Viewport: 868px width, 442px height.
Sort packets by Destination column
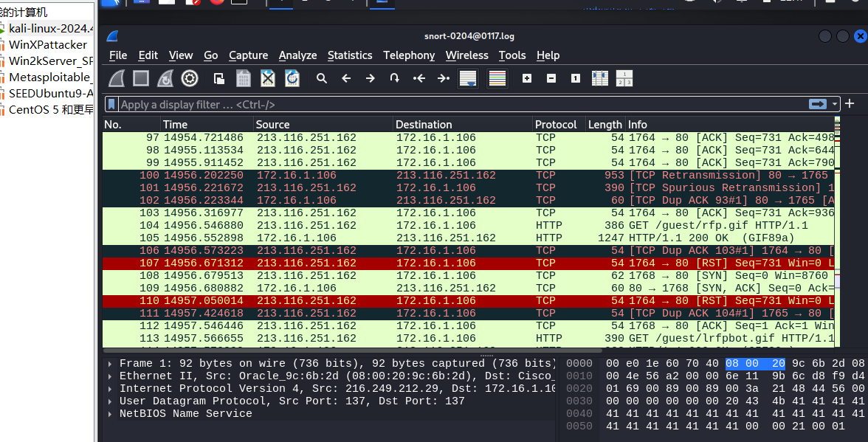463,125
